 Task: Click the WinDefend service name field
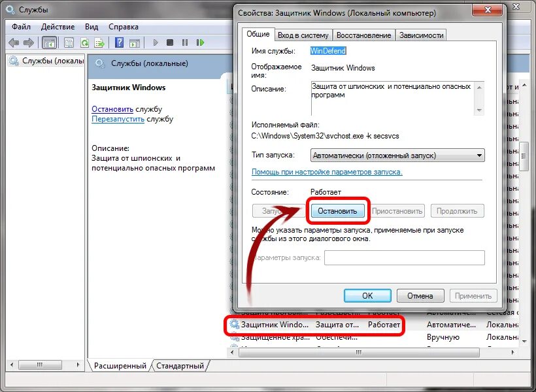[x=328, y=51]
